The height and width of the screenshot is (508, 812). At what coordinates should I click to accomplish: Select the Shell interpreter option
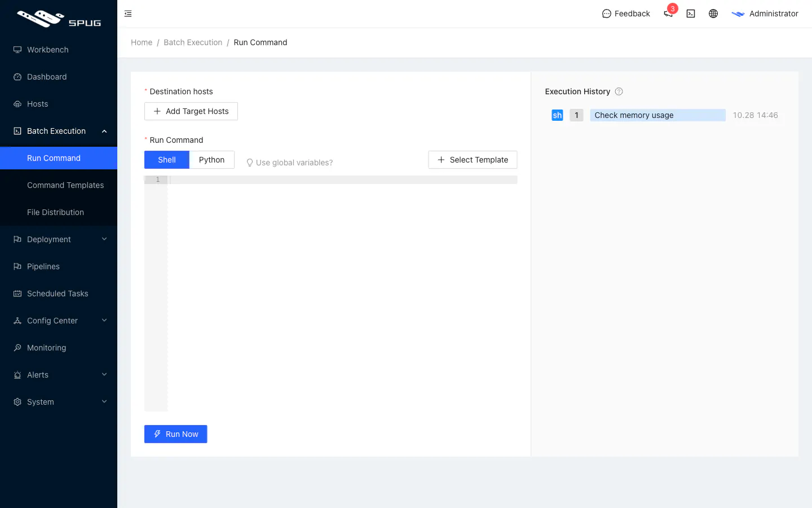point(167,160)
